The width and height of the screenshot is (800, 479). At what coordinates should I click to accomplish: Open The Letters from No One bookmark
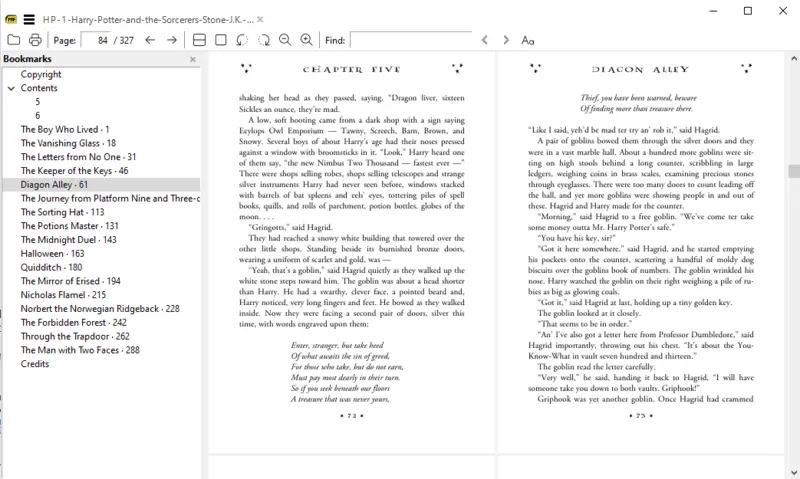[78, 157]
